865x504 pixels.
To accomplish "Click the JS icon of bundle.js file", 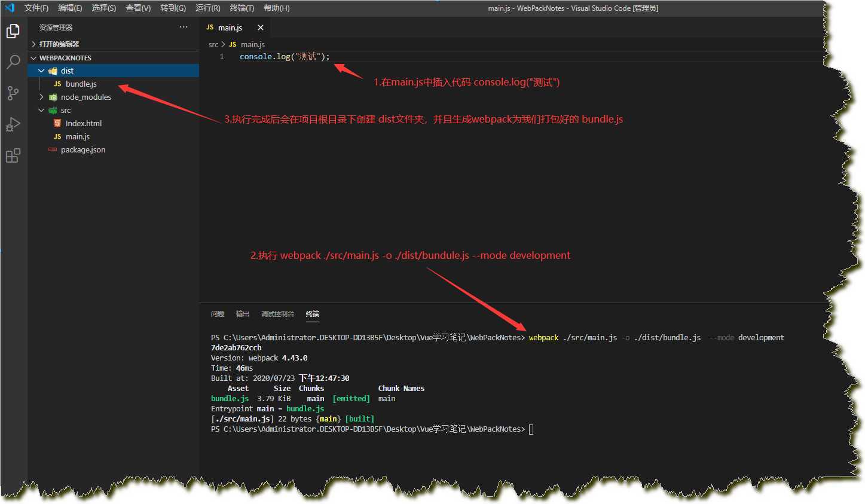I will tap(57, 84).
